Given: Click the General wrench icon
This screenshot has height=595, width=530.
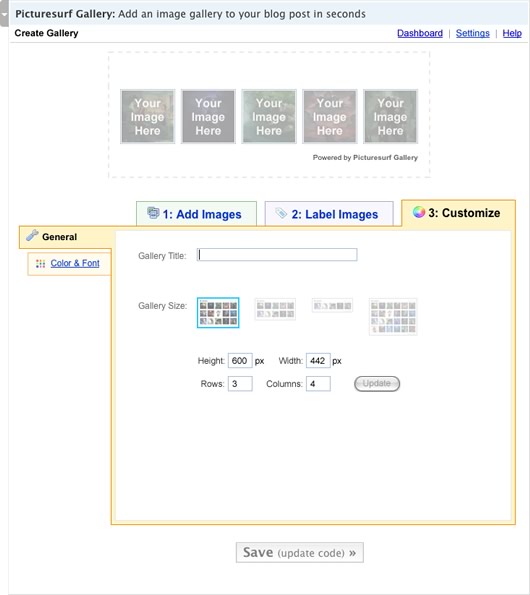Looking at the screenshot, I should coord(32,236).
